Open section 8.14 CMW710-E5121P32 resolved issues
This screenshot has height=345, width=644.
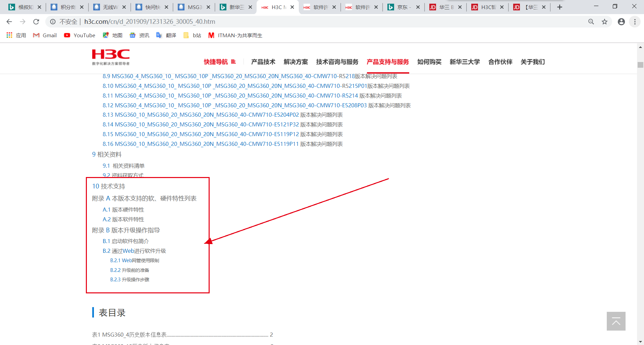[x=223, y=125]
